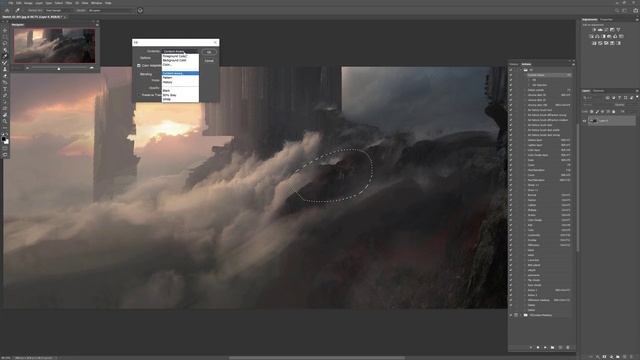Image resolution: width=640 pixels, height=360 pixels.
Task: Add a Threshold adjustment
Action: (606, 43)
